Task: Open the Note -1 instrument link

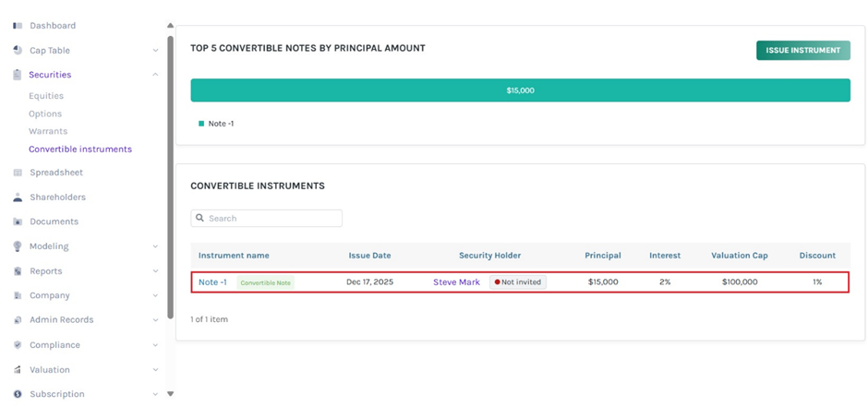Action: pyautogui.click(x=212, y=282)
